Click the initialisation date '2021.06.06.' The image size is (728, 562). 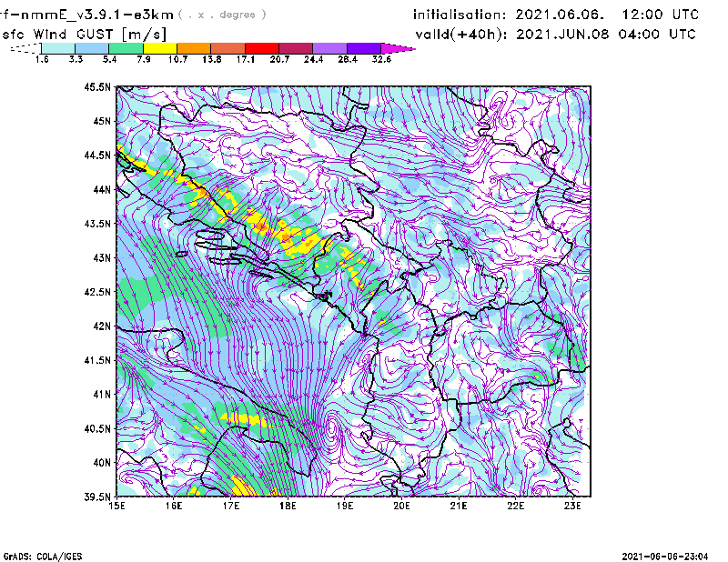pos(560,15)
